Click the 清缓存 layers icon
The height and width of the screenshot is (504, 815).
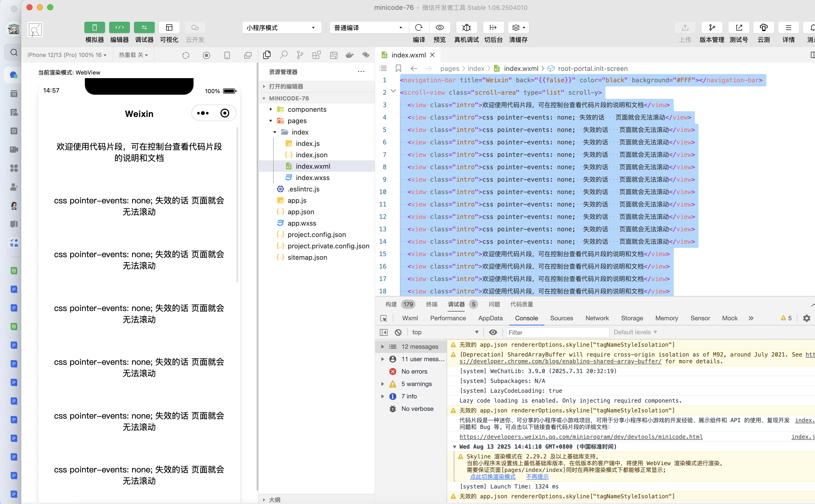pyautogui.click(x=516, y=28)
